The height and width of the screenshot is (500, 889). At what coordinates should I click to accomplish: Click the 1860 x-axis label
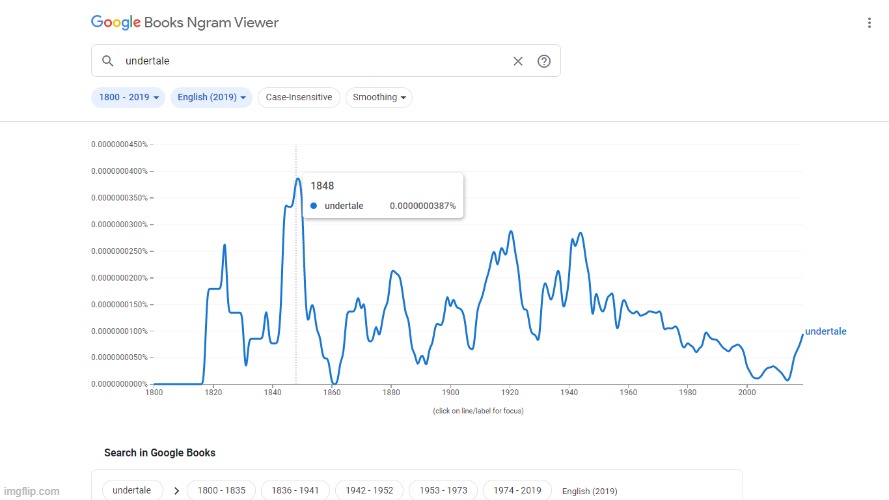(332, 392)
